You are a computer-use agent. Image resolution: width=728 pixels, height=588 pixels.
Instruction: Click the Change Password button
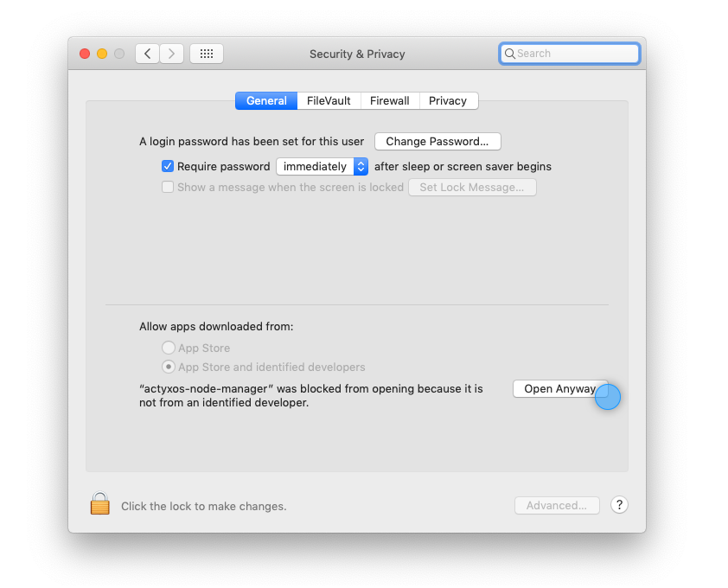pyautogui.click(x=437, y=141)
